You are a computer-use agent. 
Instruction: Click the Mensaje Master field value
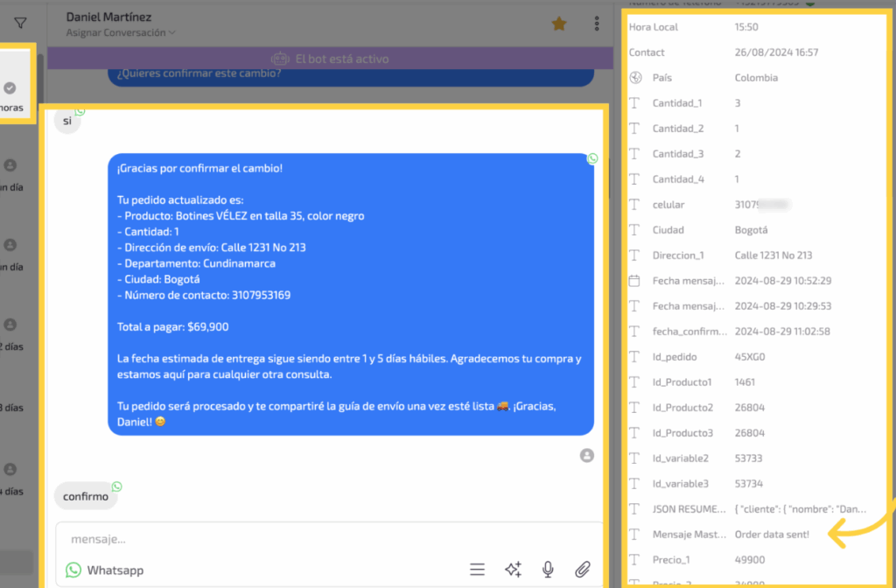[x=772, y=535]
